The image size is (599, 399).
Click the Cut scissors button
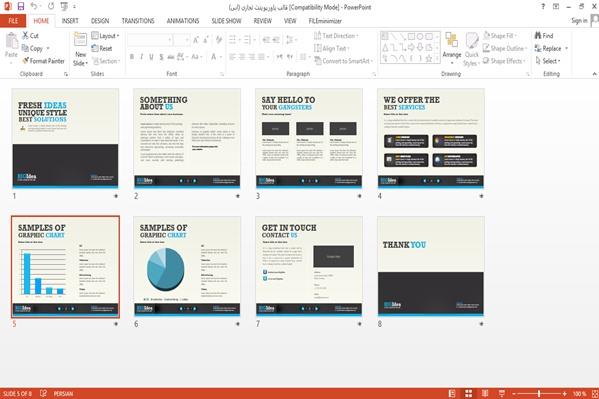[x=30, y=36]
